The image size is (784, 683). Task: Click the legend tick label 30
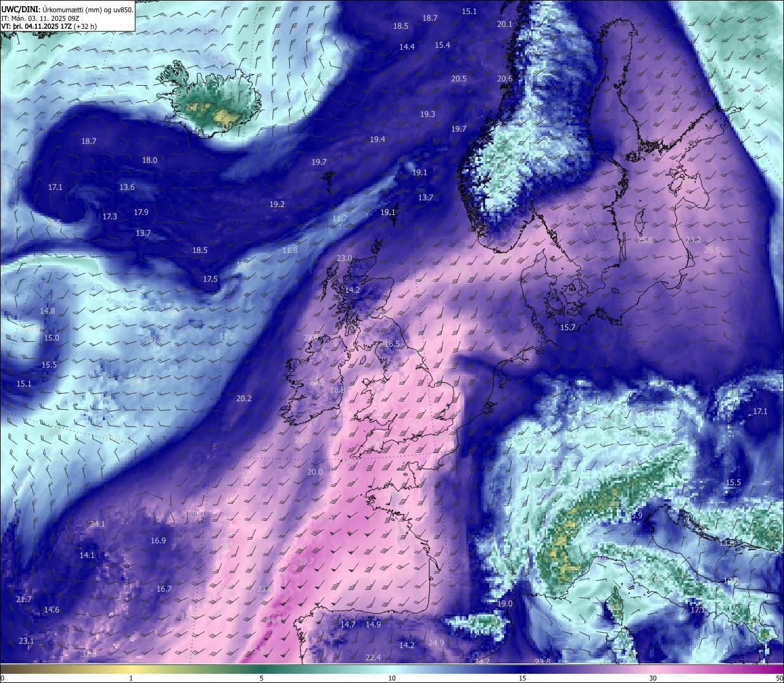click(x=653, y=678)
